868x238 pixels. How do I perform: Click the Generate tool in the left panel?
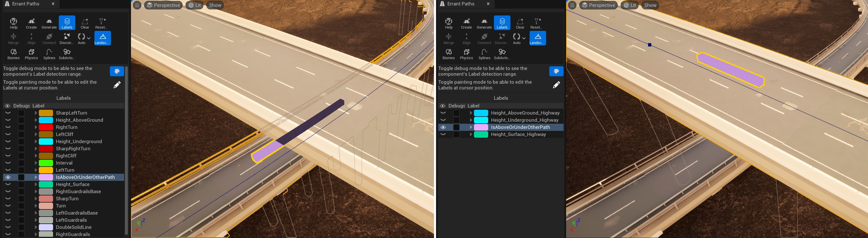pyautogui.click(x=49, y=23)
